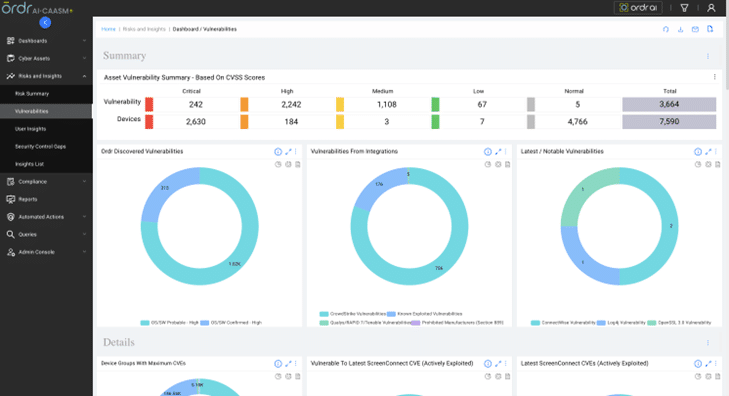Image resolution: width=729 pixels, height=396 pixels.
Task: Open the user profile icon
Action: click(711, 8)
